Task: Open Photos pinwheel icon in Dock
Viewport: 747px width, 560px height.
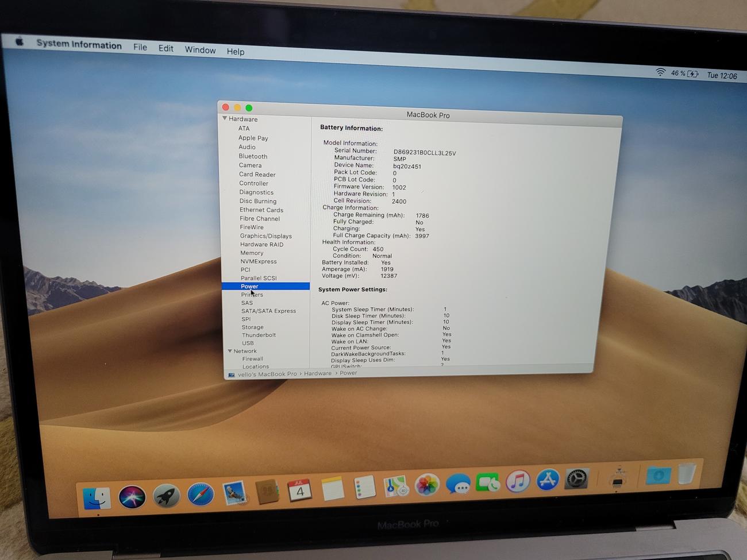Action: point(427,485)
